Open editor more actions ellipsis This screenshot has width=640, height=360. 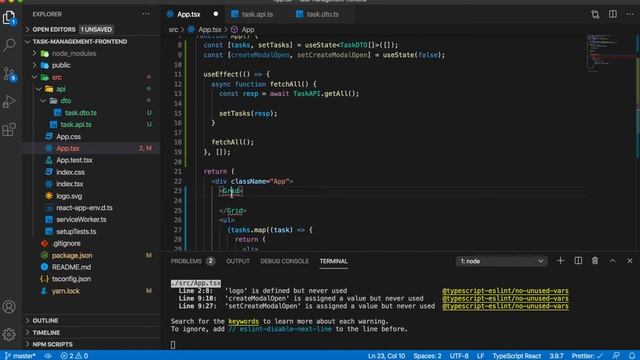630,14
